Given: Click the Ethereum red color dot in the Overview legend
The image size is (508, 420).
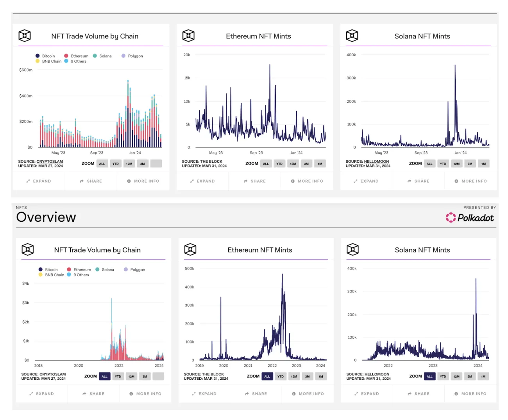Looking at the screenshot, I should pos(69,269).
